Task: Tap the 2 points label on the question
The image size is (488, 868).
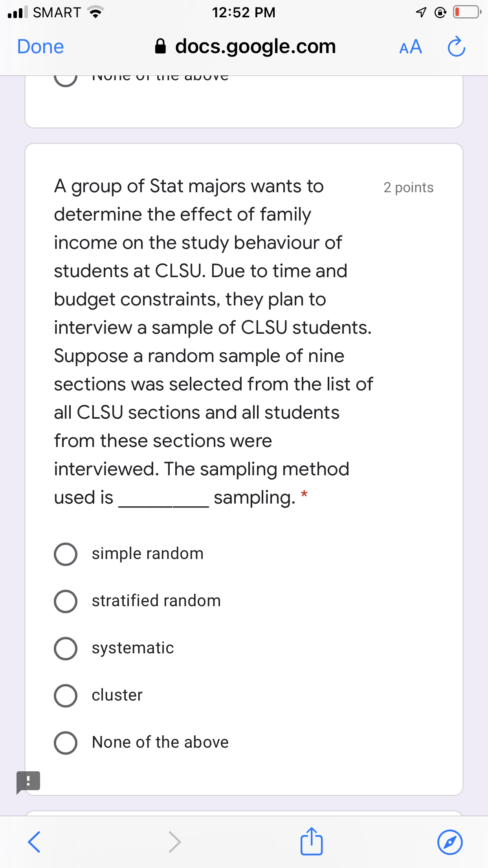Action: [x=409, y=188]
